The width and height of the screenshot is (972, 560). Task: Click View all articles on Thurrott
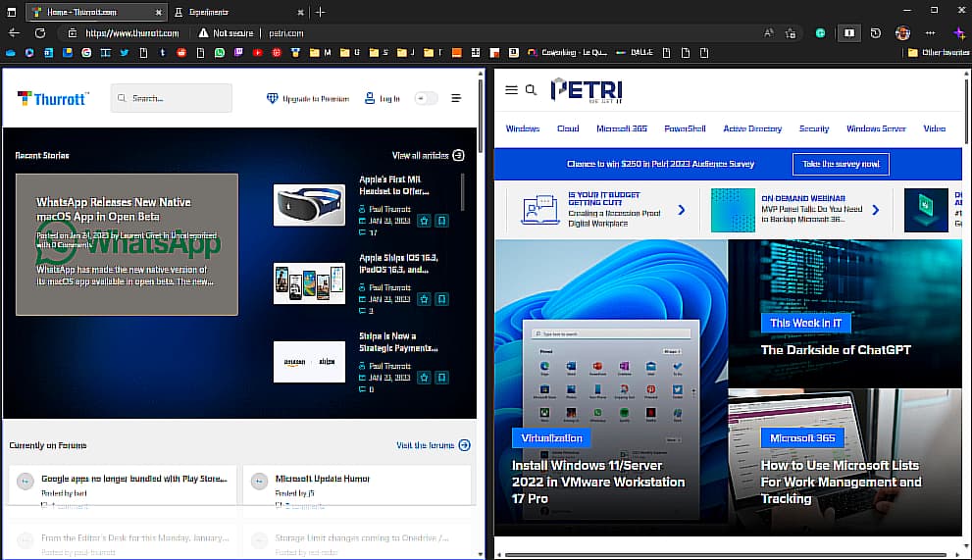click(428, 155)
